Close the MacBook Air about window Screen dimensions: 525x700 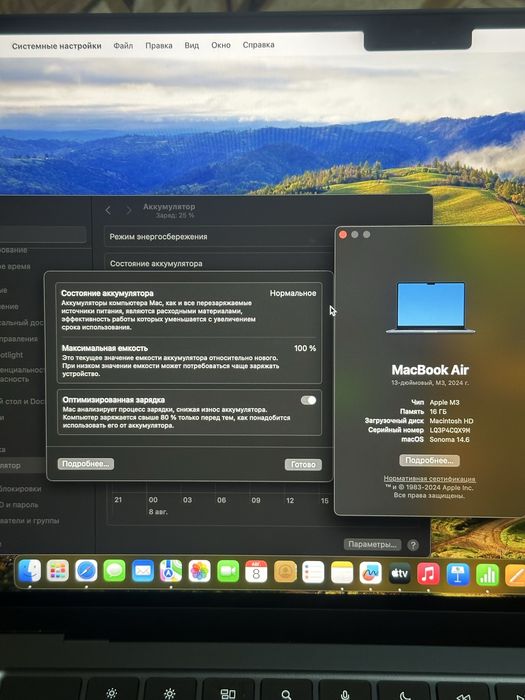coord(343,234)
